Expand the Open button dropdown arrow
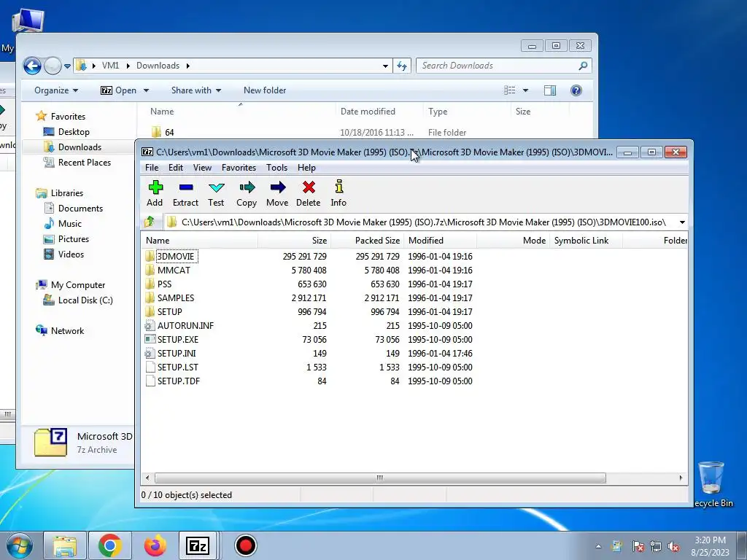Image resolution: width=747 pixels, height=560 pixels. pos(146,90)
